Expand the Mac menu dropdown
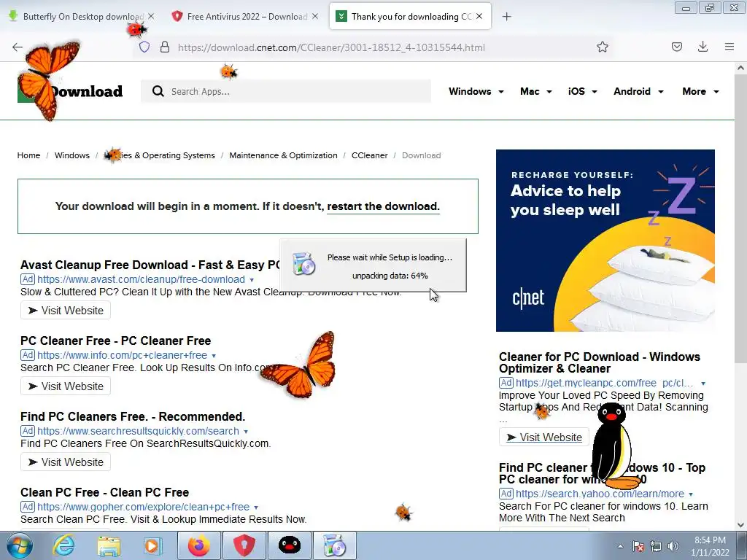This screenshot has height=560, width=747. pyautogui.click(x=536, y=91)
